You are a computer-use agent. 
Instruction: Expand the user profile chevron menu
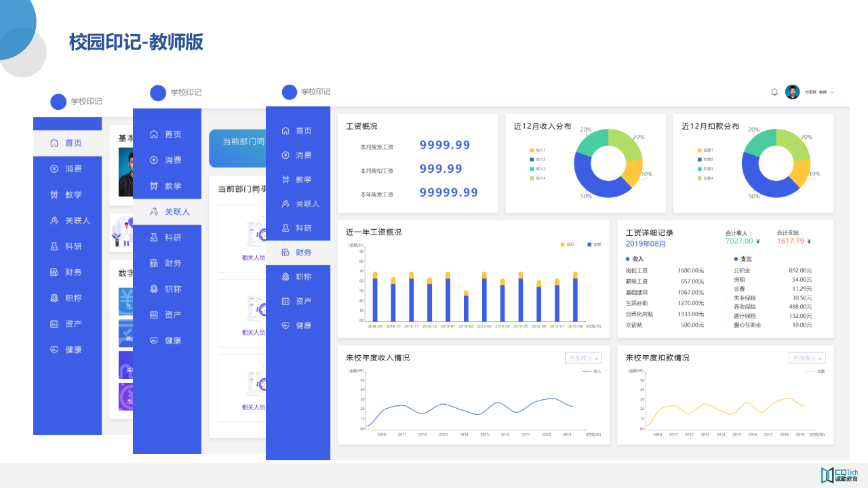pyautogui.click(x=831, y=91)
